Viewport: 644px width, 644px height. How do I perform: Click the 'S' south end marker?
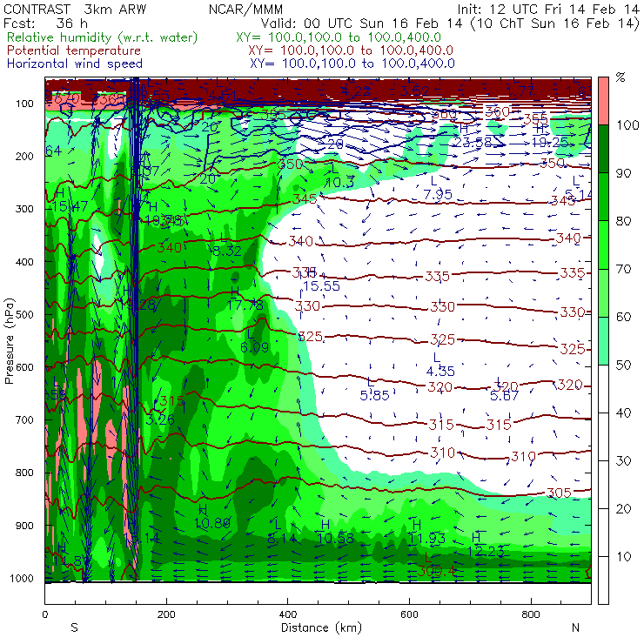click(x=74, y=627)
